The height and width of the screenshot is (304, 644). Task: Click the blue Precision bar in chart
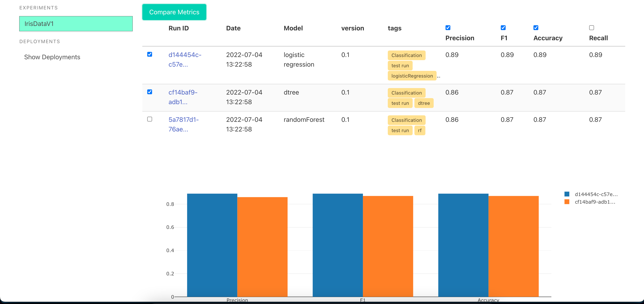pyautogui.click(x=212, y=245)
